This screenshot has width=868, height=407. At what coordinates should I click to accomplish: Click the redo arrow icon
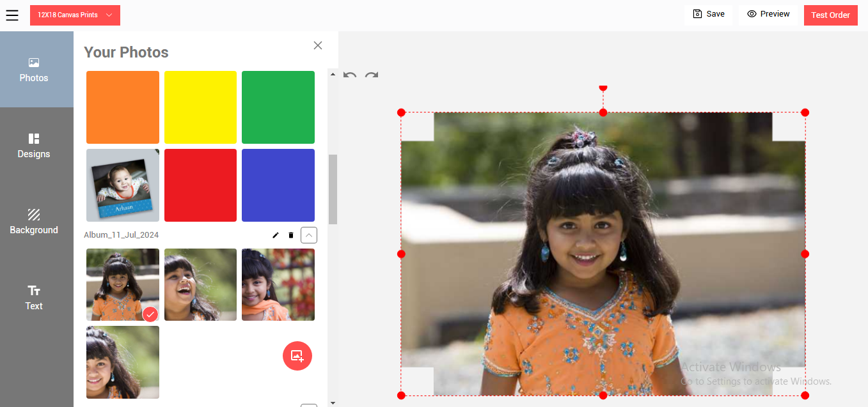[x=372, y=75]
